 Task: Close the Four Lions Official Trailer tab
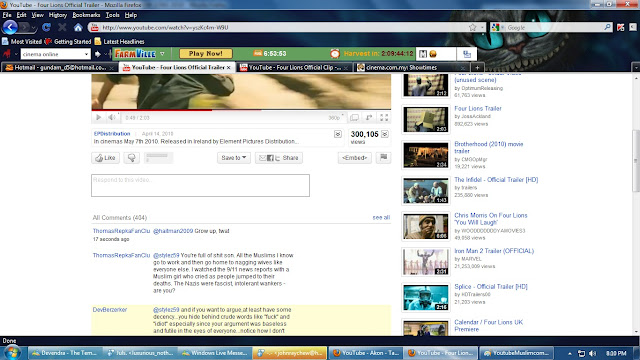tap(229, 67)
